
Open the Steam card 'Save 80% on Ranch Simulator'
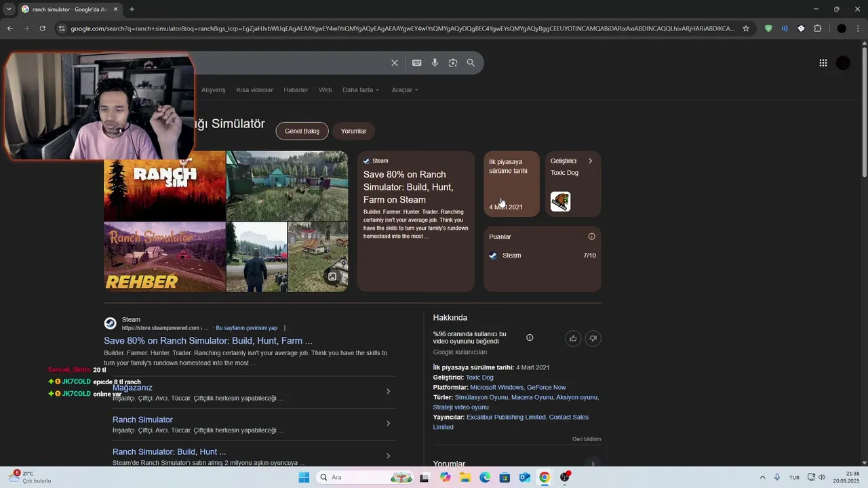coord(416,222)
